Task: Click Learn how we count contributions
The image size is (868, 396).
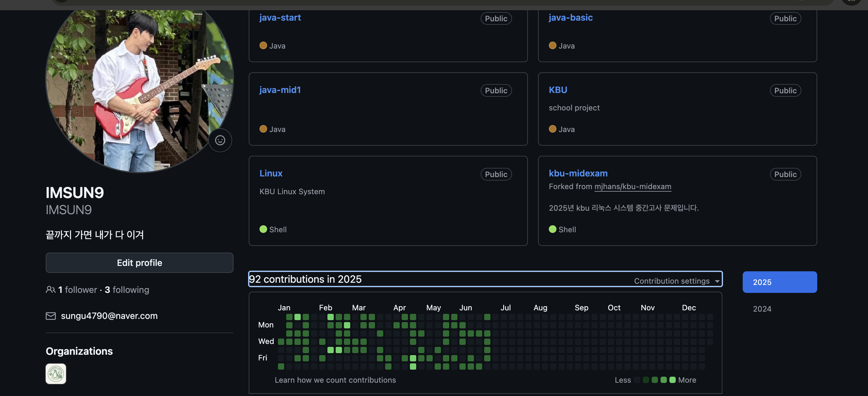Action: tap(335, 380)
